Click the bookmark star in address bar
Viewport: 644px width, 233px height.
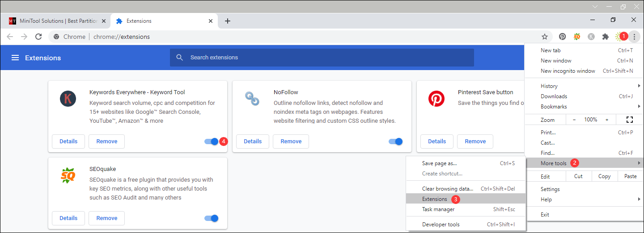(544, 37)
